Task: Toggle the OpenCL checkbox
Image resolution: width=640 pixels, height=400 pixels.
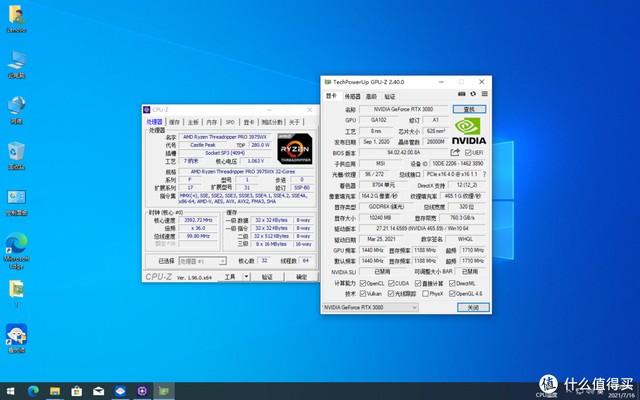Action: 363,283
